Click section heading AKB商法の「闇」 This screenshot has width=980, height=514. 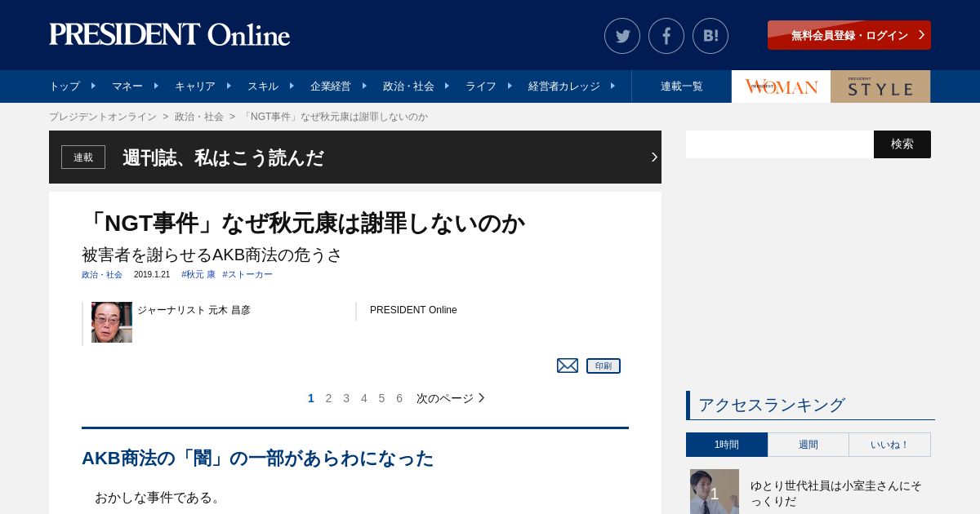pyautogui.click(x=257, y=459)
